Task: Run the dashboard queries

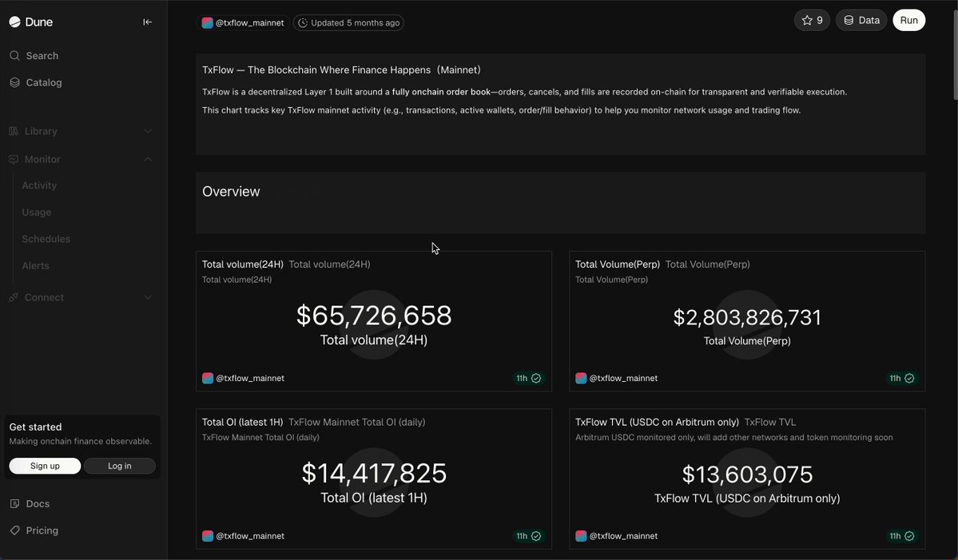Action: [908, 20]
